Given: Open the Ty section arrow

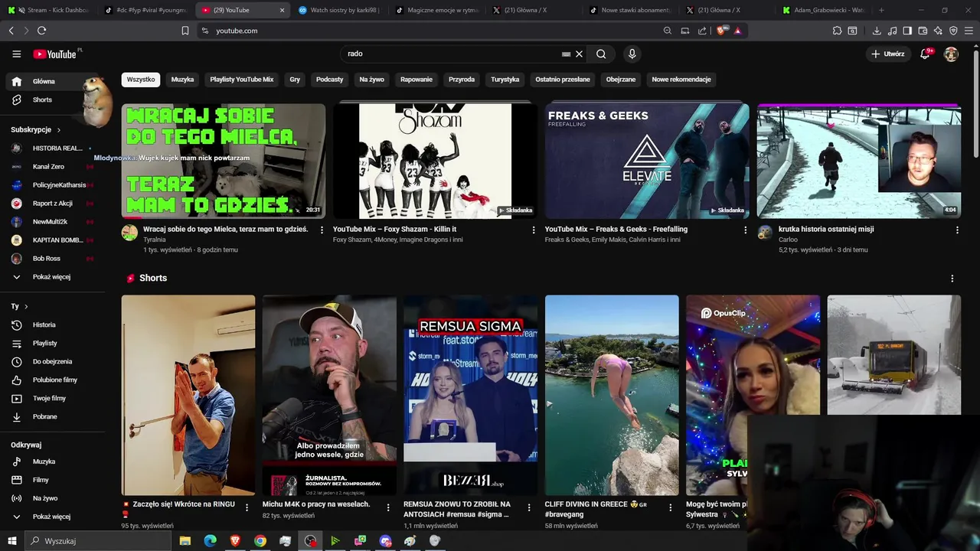Looking at the screenshot, I should tap(26, 306).
